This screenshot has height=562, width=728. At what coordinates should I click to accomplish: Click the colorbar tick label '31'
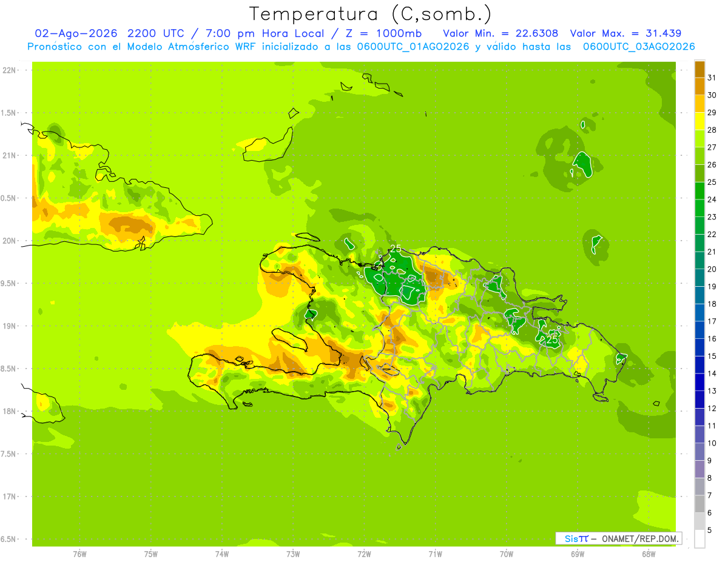tap(713, 78)
